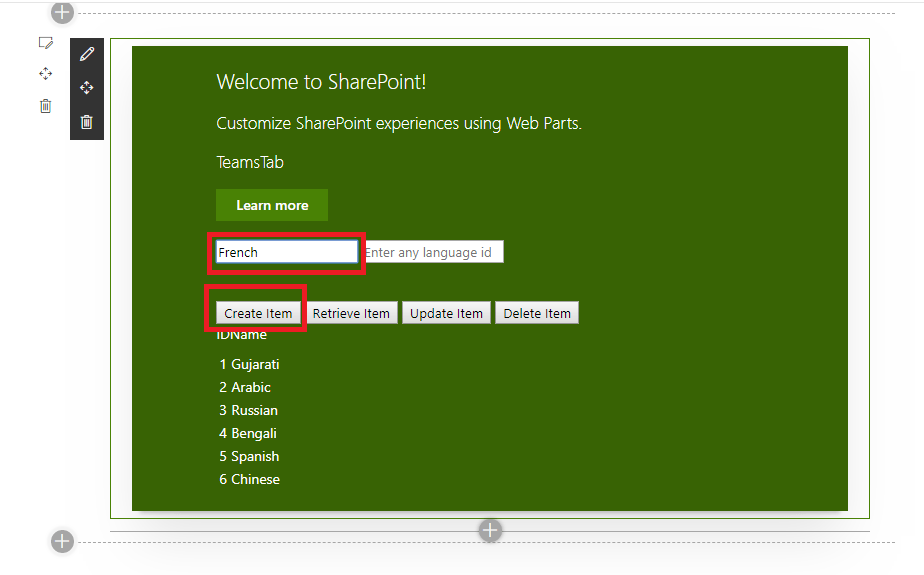Open edit section icon in outer left column
This screenshot has width=924, height=575.
coord(45,42)
